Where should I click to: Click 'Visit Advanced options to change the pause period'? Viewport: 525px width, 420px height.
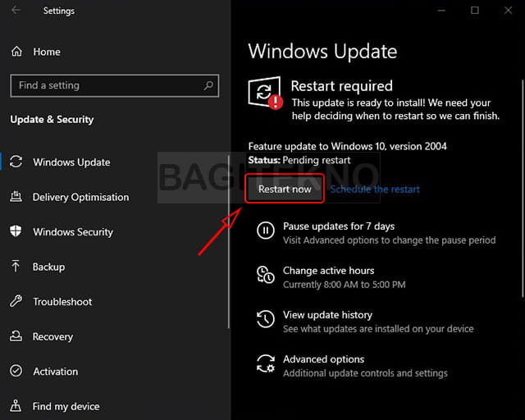[x=390, y=240]
